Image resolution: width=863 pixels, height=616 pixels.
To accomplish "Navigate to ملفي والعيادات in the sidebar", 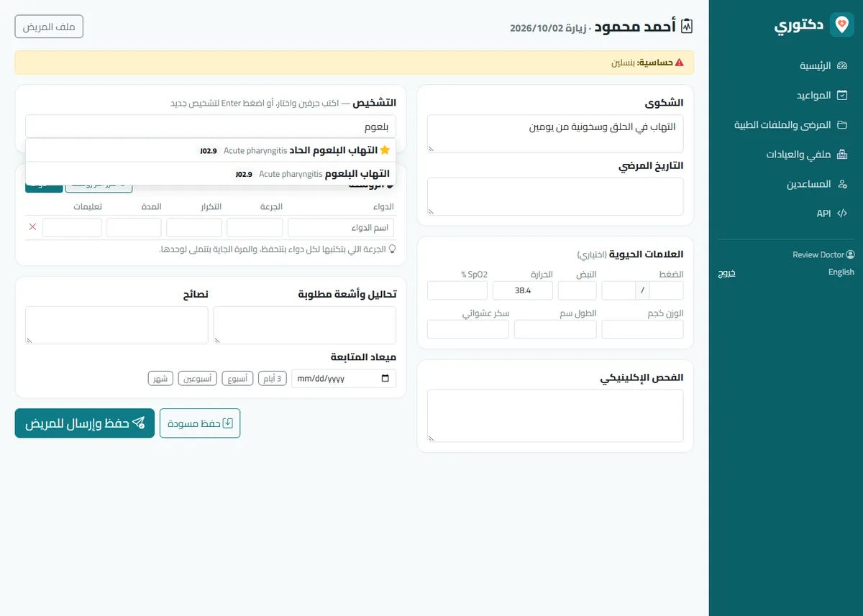I will (x=786, y=155).
